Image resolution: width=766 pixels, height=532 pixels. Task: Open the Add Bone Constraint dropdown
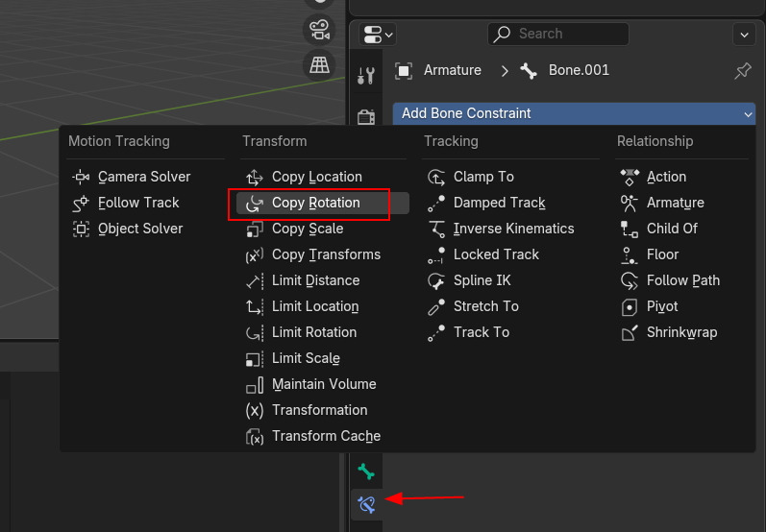[x=574, y=113]
